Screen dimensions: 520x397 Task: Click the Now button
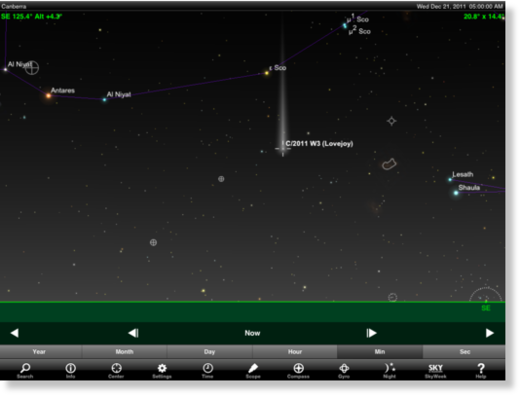pyautogui.click(x=252, y=333)
